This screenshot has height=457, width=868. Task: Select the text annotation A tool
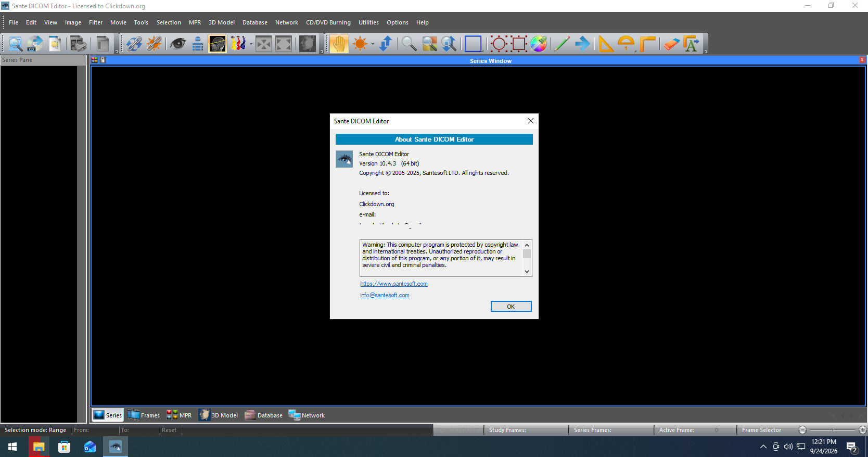point(691,44)
